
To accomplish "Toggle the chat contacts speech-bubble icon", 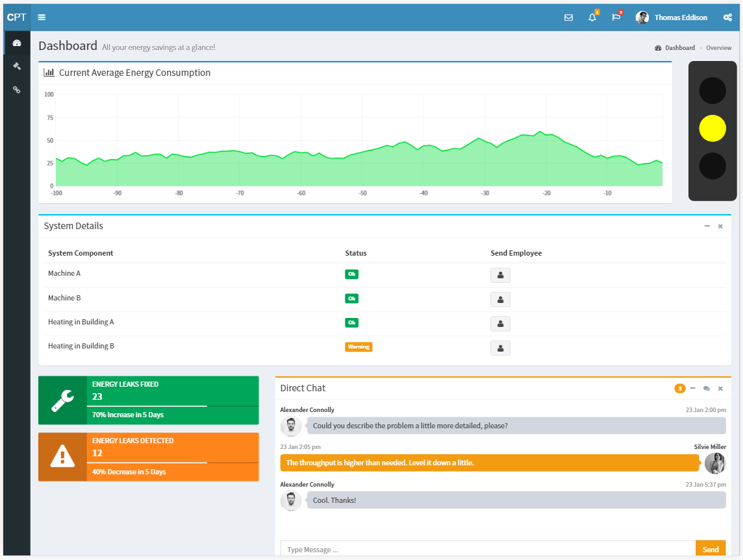I will (x=707, y=389).
